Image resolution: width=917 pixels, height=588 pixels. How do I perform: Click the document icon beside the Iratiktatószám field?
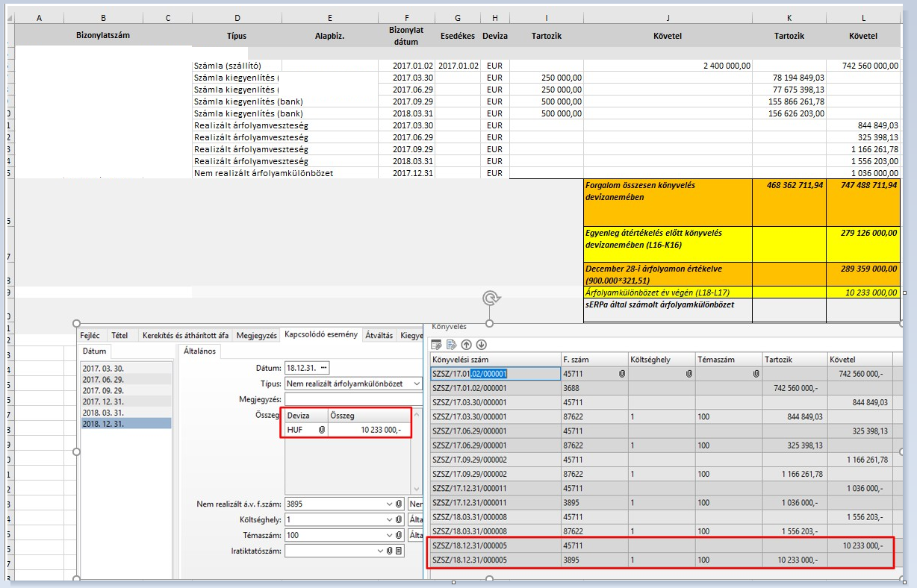(399, 551)
